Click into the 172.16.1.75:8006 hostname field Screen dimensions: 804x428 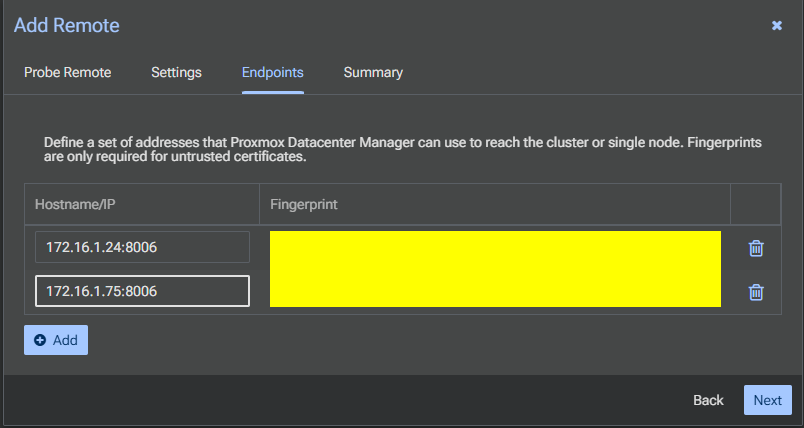[x=141, y=291]
